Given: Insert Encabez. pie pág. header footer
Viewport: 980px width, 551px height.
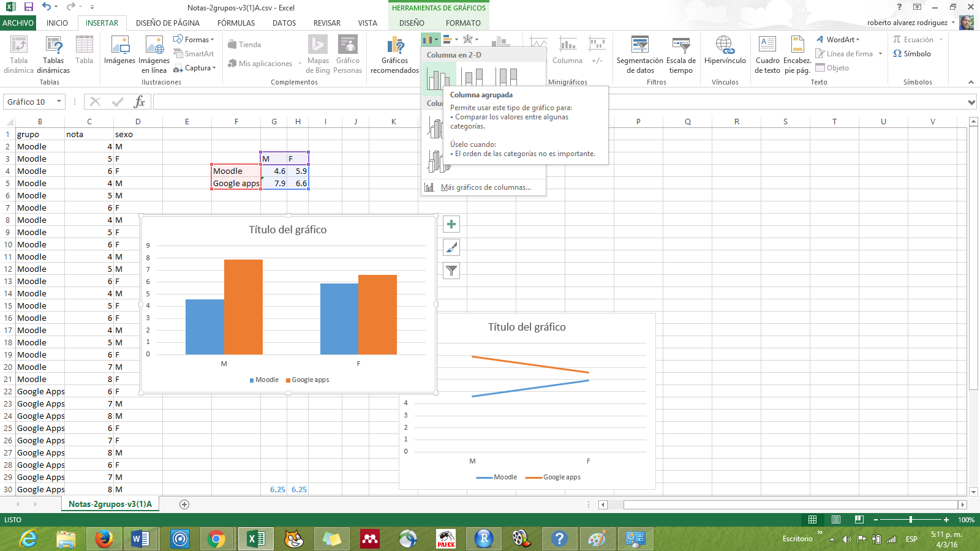Looking at the screenshot, I should pyautogui.click(x=797, y=55).
